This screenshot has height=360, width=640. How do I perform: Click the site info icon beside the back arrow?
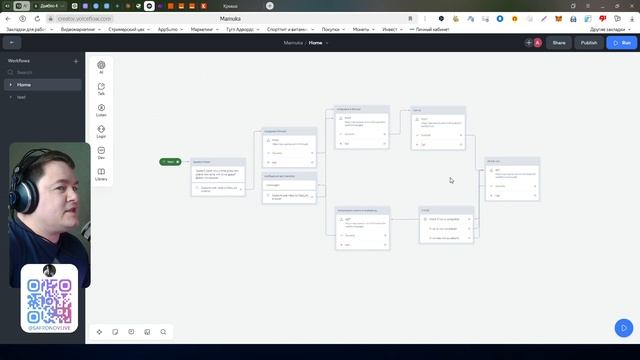(22, 19)
